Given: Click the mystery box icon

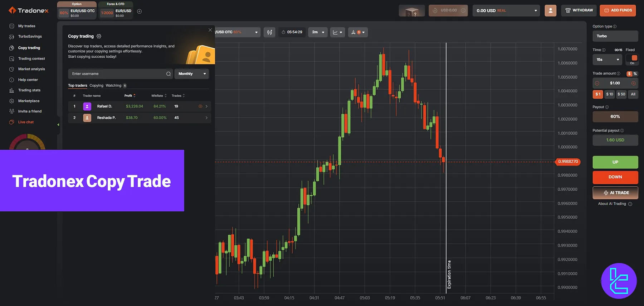Looking at the screenshot, I should 412,11.
